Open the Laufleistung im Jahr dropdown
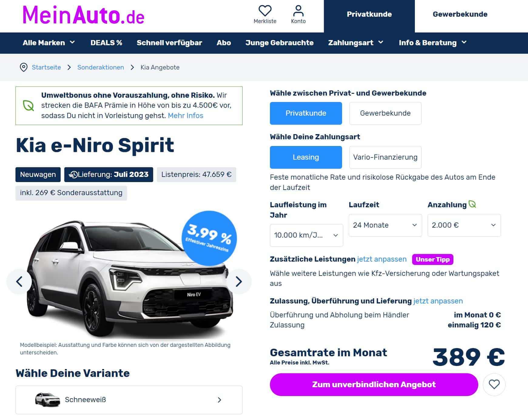This screenshot has width=528, height=420. [x=306, y=235]
